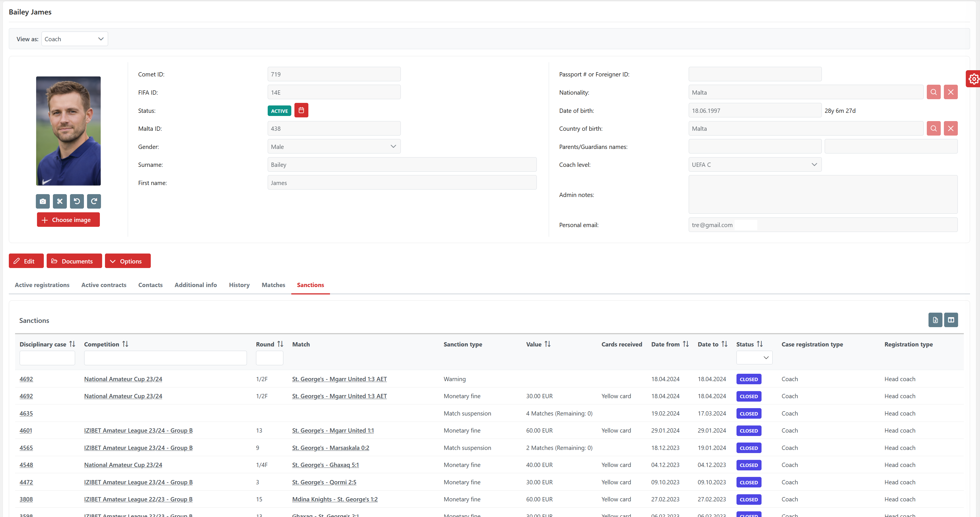Rotate the photo clockwise
The image size is (980, 517).
(94, 202)
